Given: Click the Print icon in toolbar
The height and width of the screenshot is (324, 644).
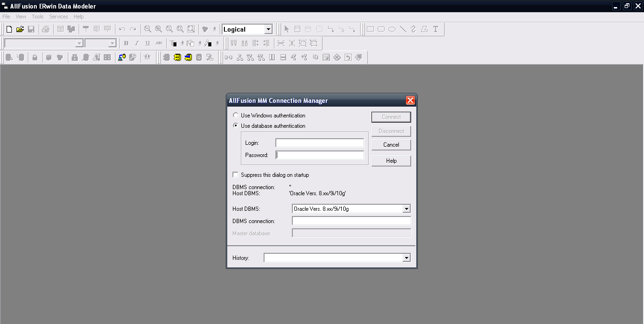Looking at the screenshot, I should [x=45, y=29].
